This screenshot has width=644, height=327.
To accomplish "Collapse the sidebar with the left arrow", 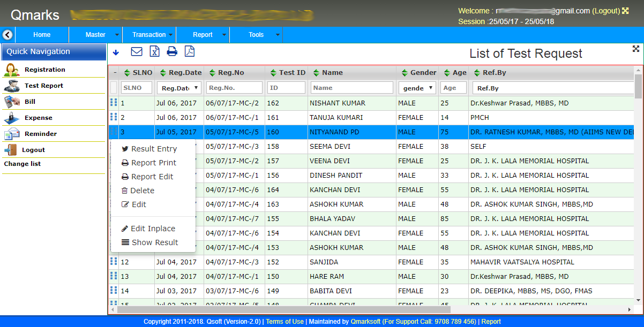I will pyautogui.click(x=7, y=35).
